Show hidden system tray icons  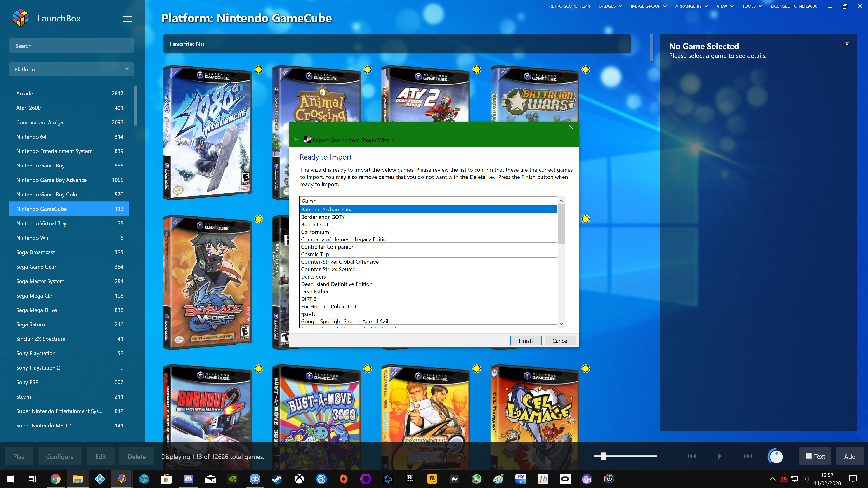(772, 479)
